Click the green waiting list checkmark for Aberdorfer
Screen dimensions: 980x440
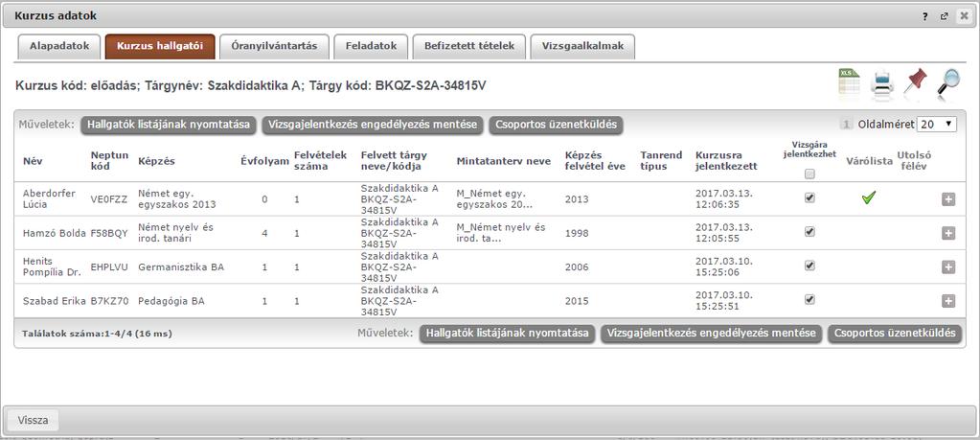(868, 198)
